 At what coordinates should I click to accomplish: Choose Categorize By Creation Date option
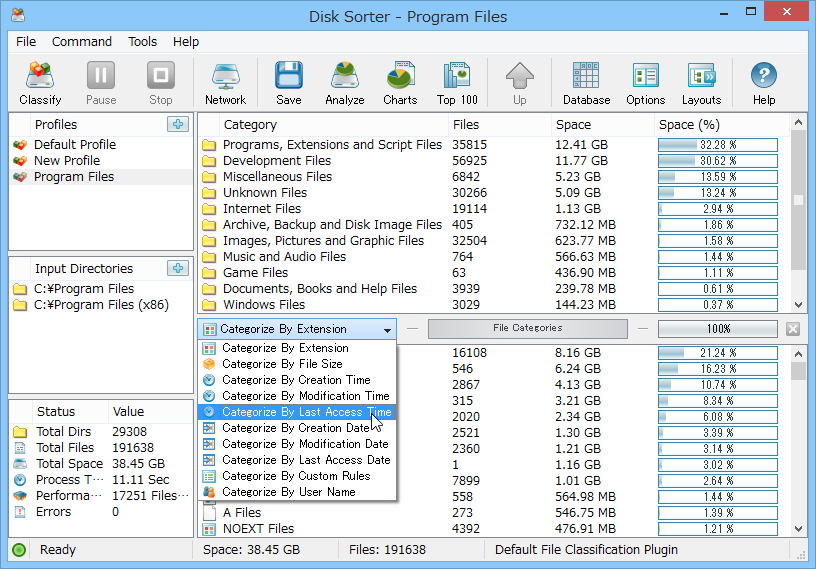tap(297, 428)
